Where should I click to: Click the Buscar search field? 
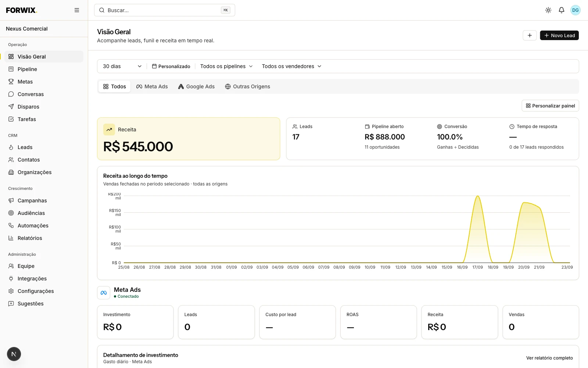(165, 10)
